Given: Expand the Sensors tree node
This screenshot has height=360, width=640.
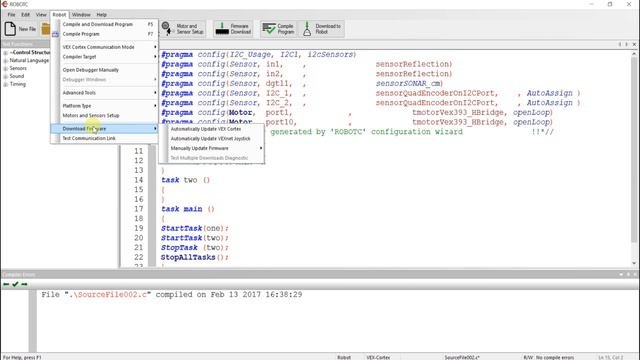Looking at the screenshot, I should (5, 69).
